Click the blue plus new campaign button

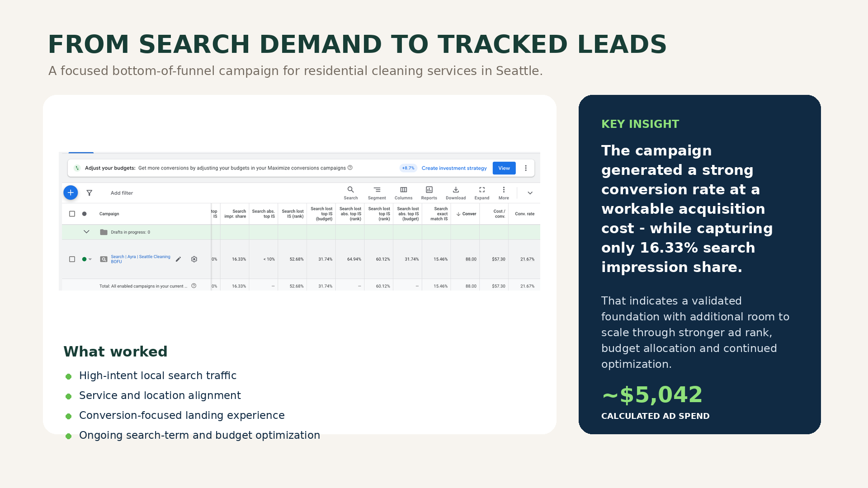pyautogui.click(x=71, y=192)
